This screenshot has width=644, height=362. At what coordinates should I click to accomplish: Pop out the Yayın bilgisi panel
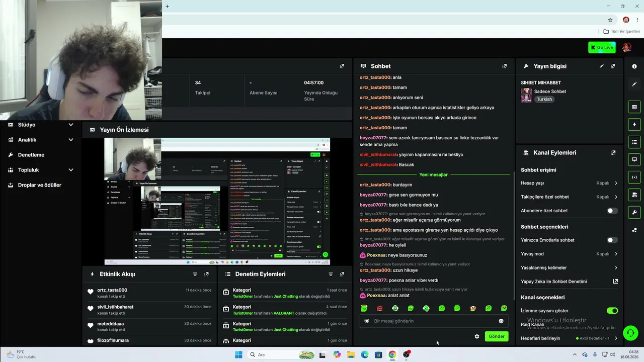[x=613, y=66]
